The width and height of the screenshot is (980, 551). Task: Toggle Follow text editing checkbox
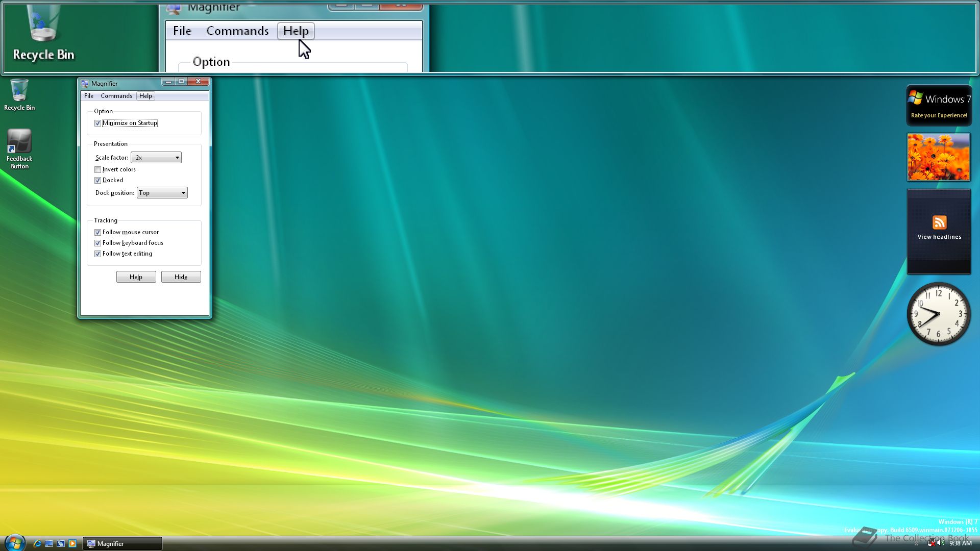click(x=97, y=254)
